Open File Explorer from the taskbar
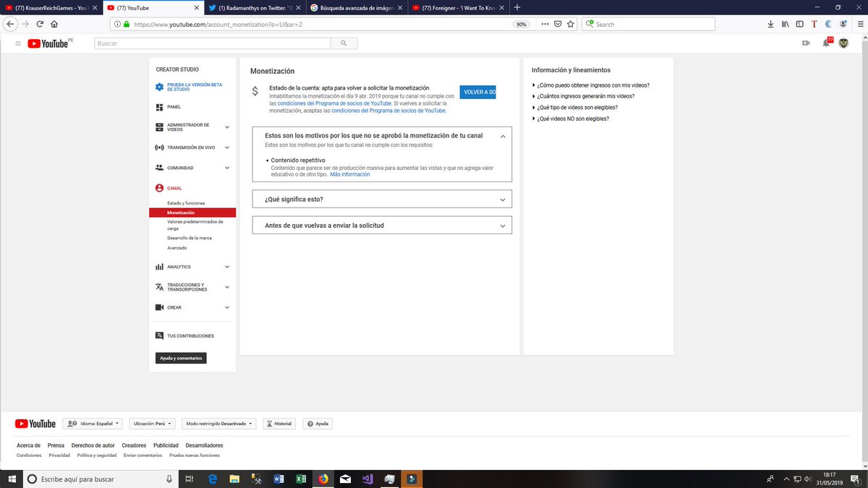 tap(235, 479)
